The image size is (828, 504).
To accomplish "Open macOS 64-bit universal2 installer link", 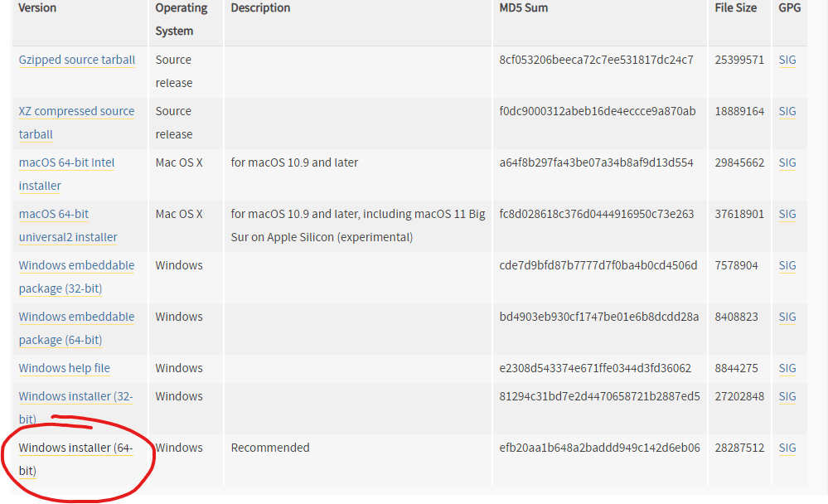I will click(x=54, y=215).
